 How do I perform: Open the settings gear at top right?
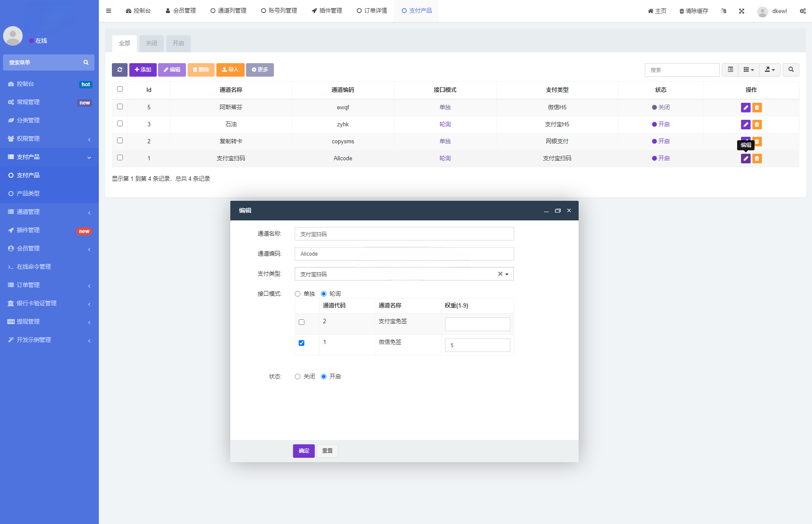[802, 10]
